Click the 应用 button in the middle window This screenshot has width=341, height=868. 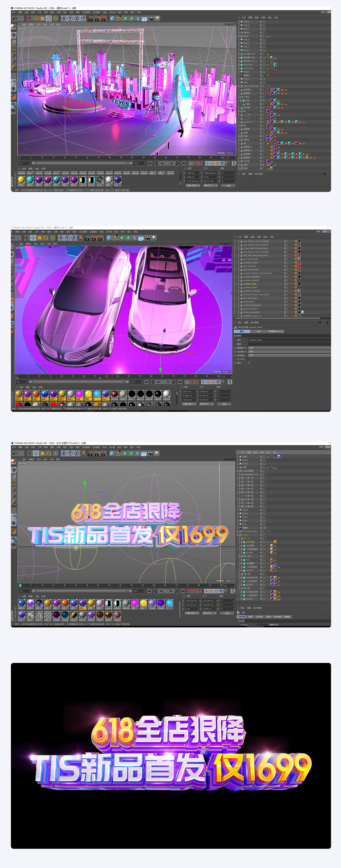(224, 404)
